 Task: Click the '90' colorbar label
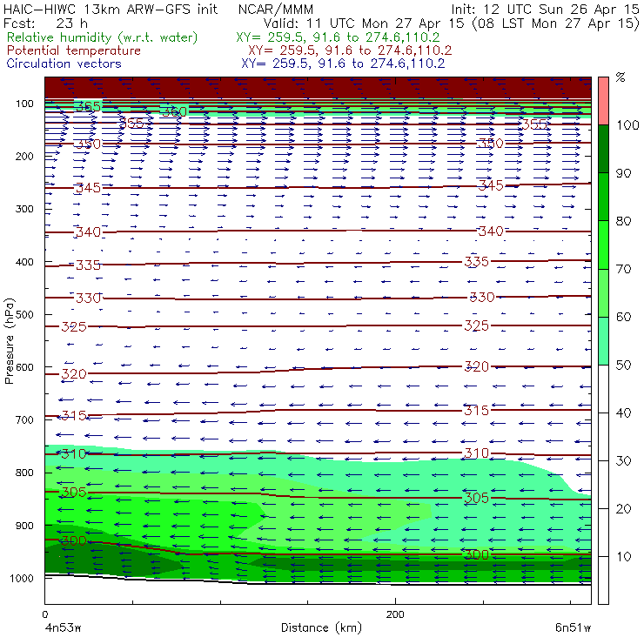coord(623,173)
